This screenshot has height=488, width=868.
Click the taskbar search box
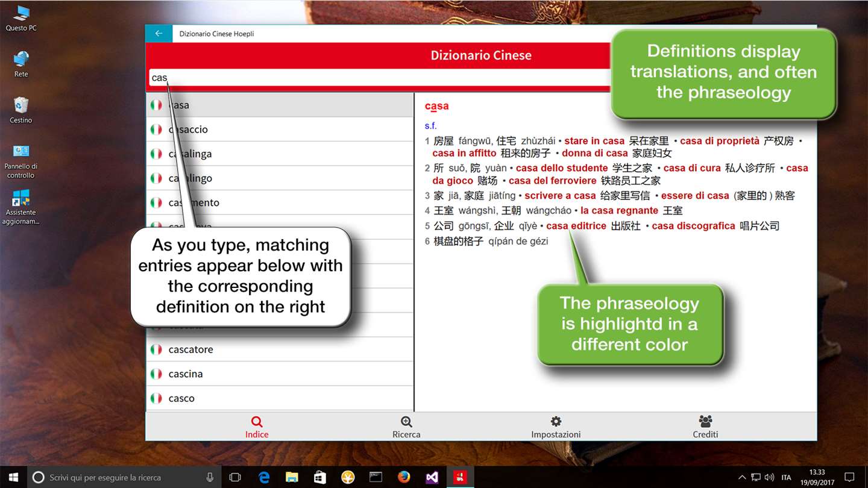(x=124, y=477)
